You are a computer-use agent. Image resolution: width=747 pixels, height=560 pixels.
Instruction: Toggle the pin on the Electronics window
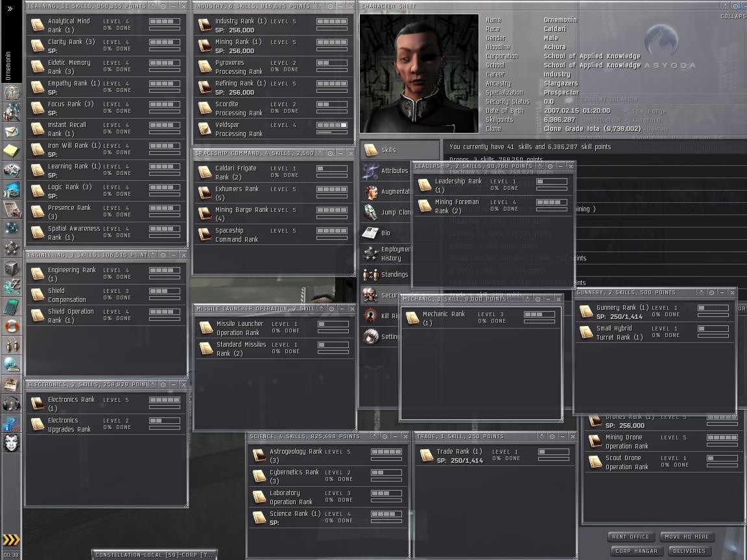163,384
